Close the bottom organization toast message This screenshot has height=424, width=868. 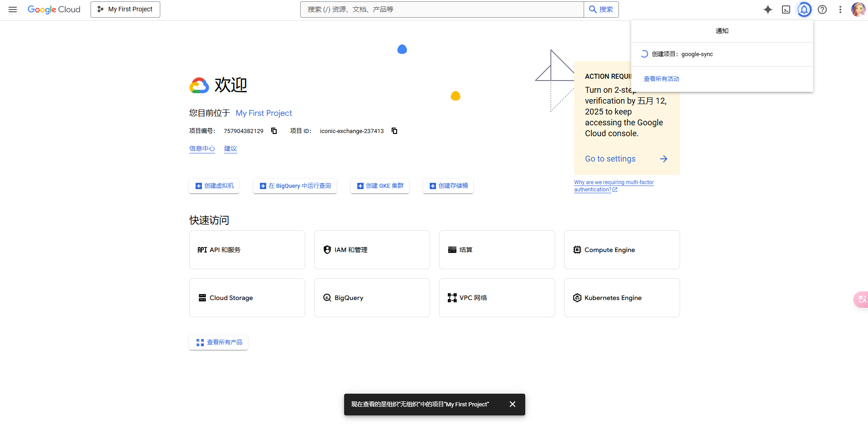coord(513,404)
